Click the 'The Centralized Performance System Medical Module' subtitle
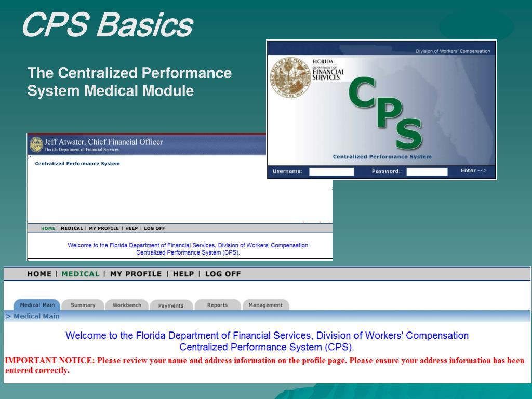The image size is (532, 399). click(x=129, y=82)
